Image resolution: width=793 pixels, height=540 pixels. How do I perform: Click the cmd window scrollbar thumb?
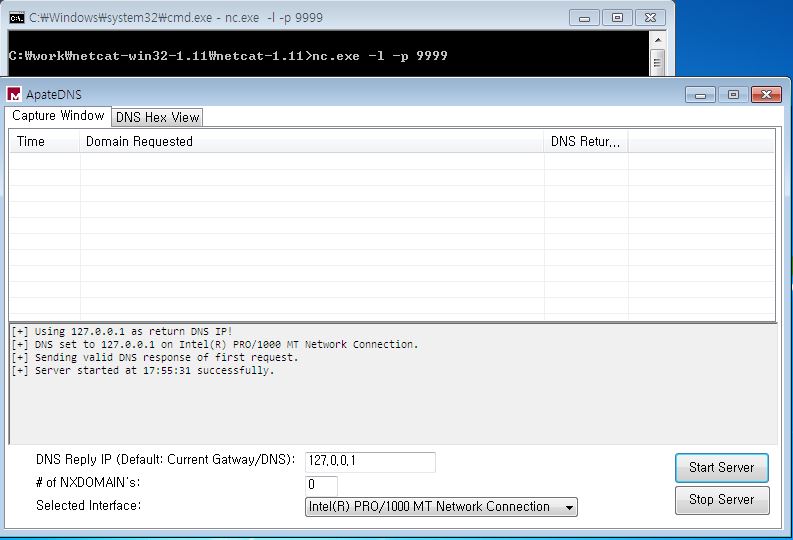657,63
